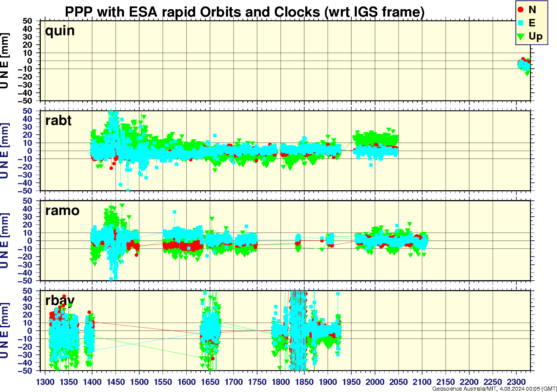
Task: Click the 1550 x-axis tick label
Action: (163, 382)
